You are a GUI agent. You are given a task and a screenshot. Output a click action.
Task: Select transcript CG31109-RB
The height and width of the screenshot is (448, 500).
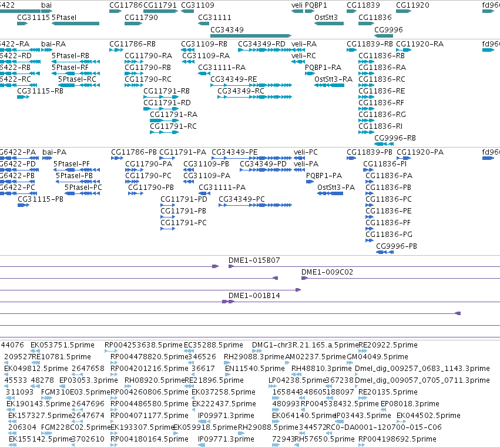[204, 44]
